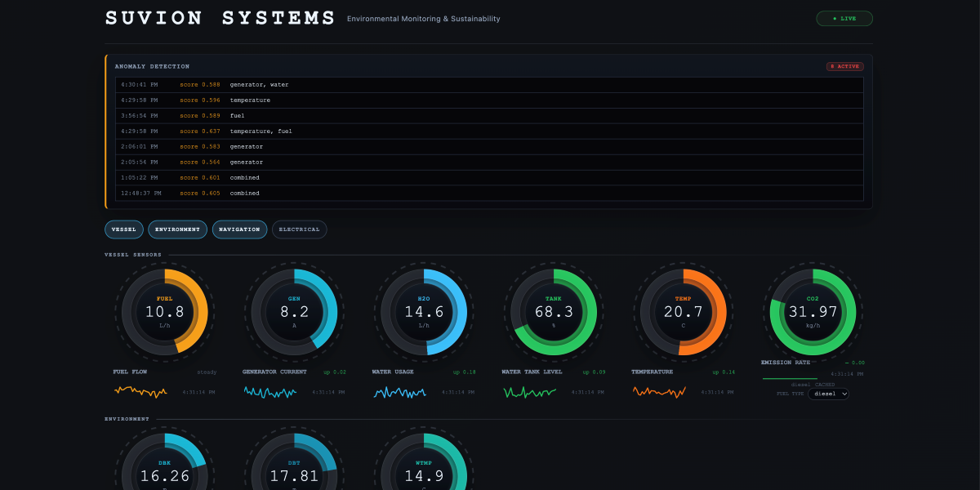Click the 'up 0.02' generator trend

point(335,372)
